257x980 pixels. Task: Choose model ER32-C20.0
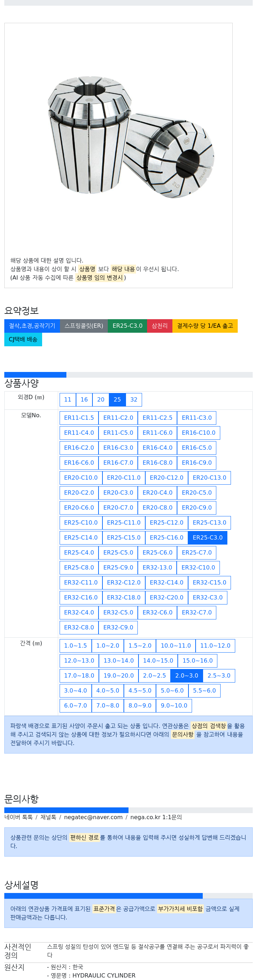(166, 597)
